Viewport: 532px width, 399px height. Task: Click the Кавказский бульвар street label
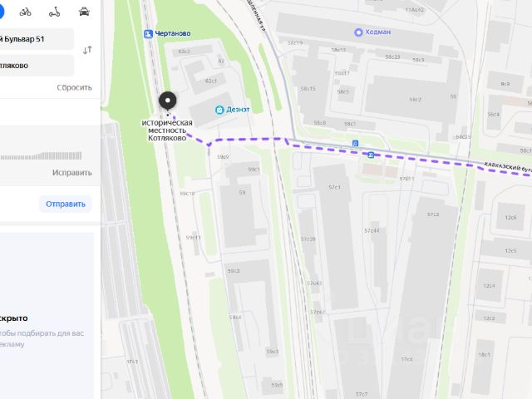pyautogui.click(x=507, y=168)
